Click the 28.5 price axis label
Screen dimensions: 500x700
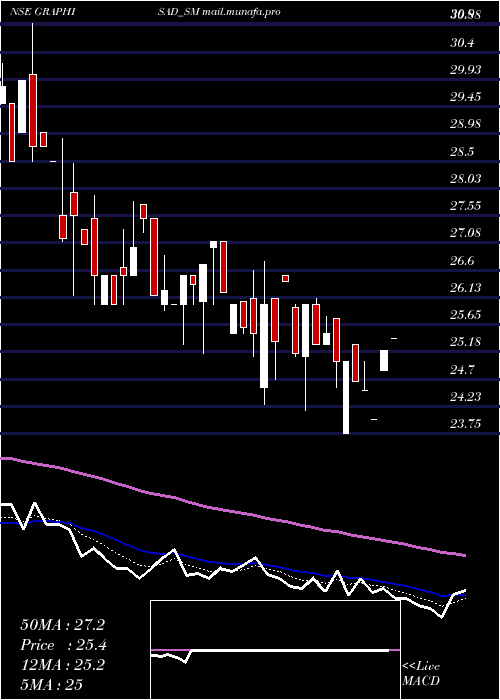[x=462, y=151]
